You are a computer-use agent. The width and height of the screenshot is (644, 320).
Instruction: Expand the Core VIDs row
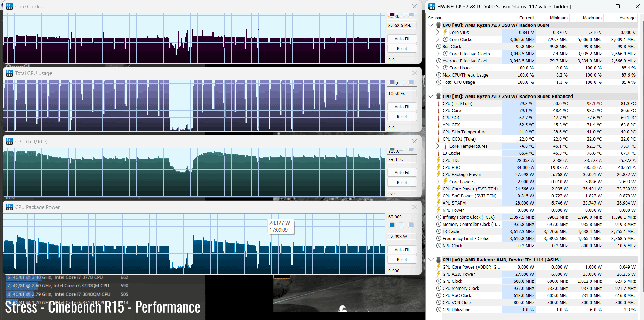438,32
